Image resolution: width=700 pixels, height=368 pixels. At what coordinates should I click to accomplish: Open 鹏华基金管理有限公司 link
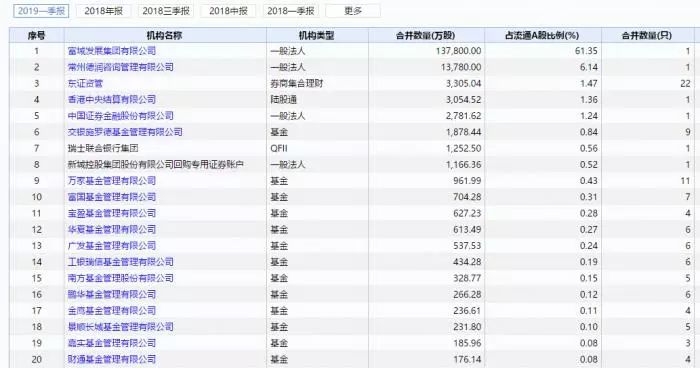click(112, 294)
